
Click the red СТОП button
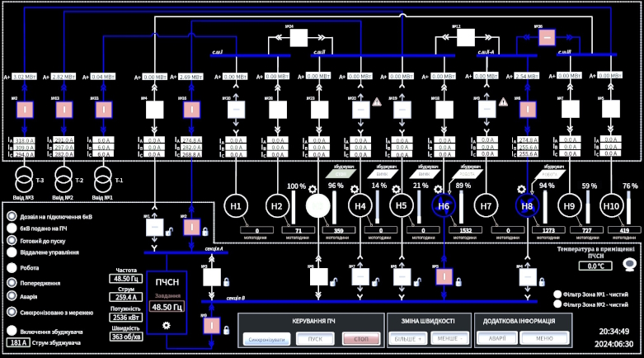click(361, 339)
